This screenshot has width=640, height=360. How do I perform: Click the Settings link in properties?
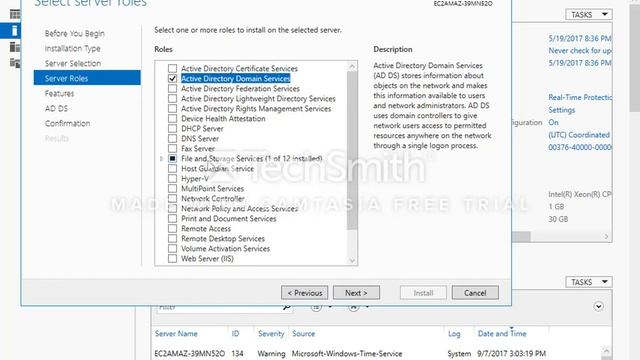562,110
